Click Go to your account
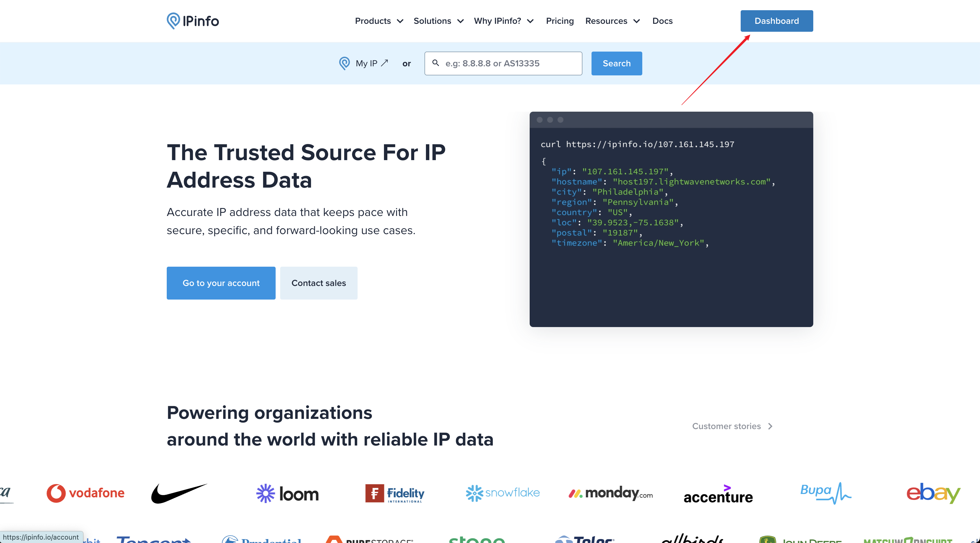Viewport: 980px width, 543px height. point(221,283)
